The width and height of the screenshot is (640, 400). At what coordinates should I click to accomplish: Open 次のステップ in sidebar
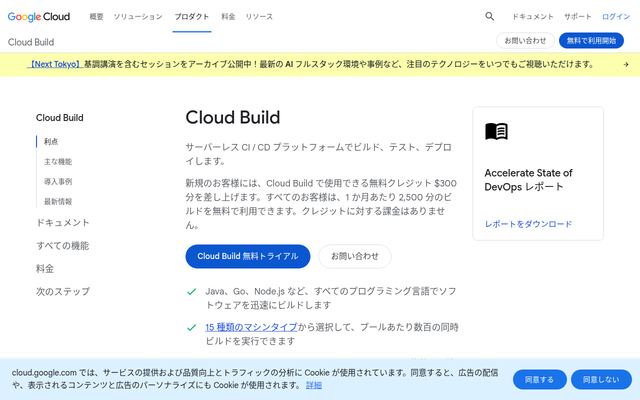point(62,291)
